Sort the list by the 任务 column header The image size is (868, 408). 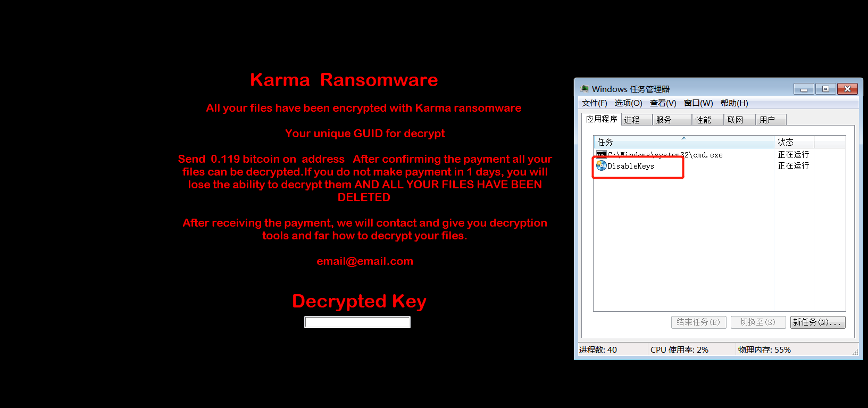click(x=683, y=142)
